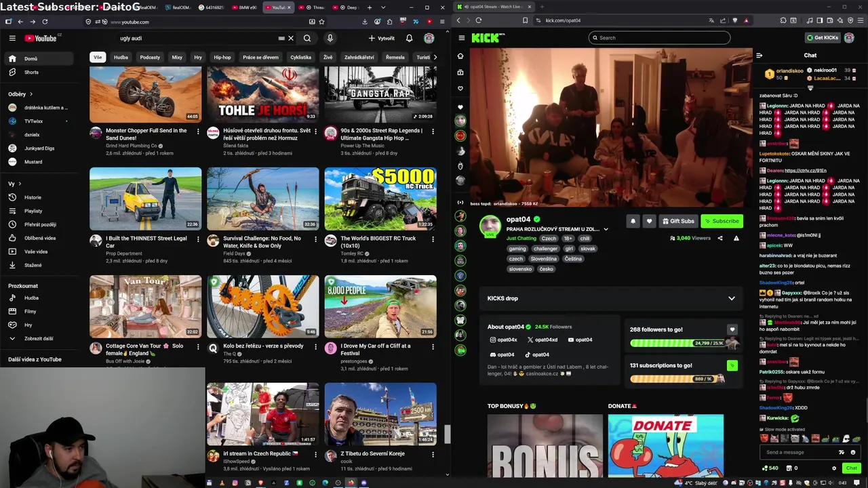Viewport: 868px width, 488px height.
Task: Open YouTube notifications bell
Action: (x=409, y=39)
